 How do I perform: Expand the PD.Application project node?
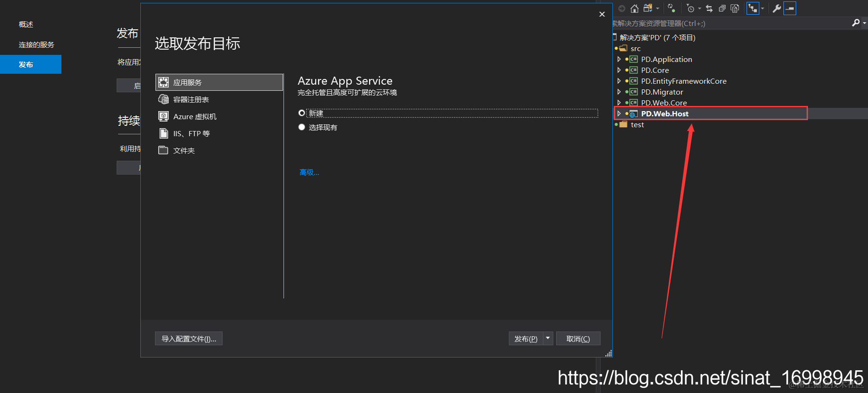pyautogui.click(x=619, y=59)
